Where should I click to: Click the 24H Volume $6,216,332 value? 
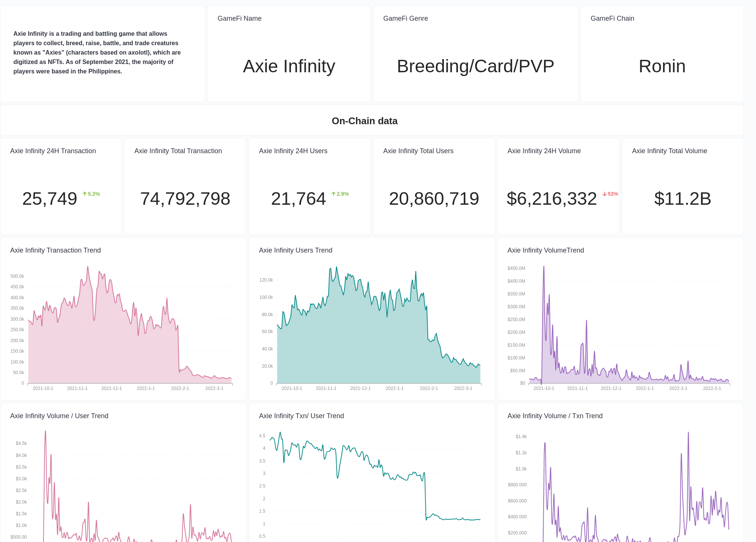coord(551,199)
